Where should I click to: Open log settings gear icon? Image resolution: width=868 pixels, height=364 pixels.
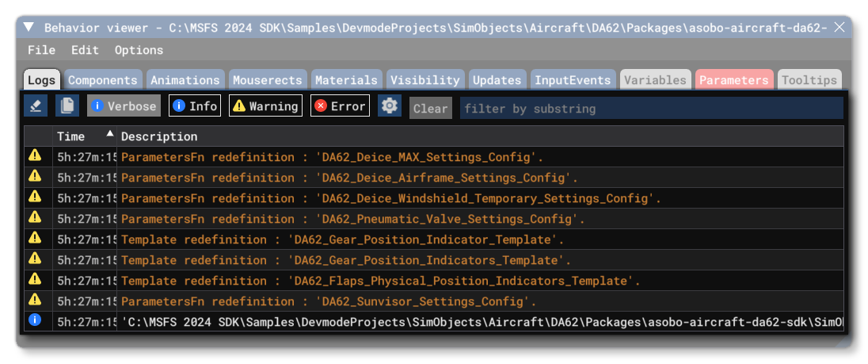pyautogui.click(x=389, y=105)
